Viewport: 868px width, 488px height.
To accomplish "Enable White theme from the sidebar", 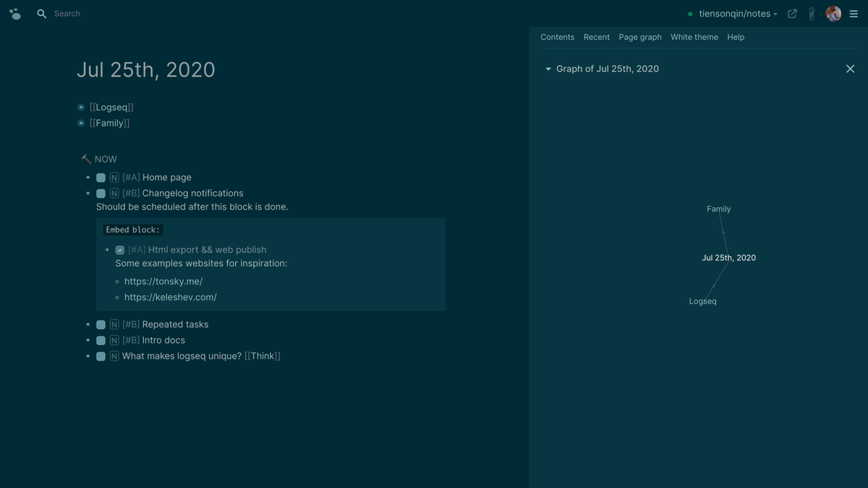I will pos(694,37).
